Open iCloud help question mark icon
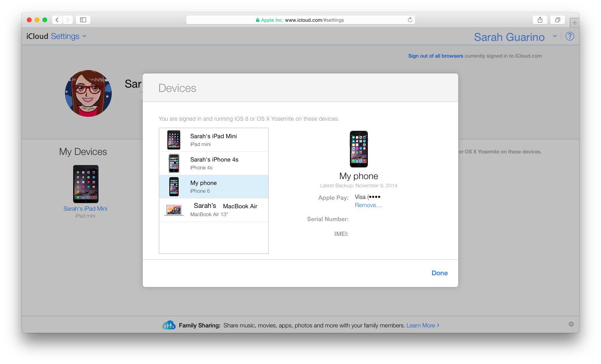601x364 pixels. [569, 37]
